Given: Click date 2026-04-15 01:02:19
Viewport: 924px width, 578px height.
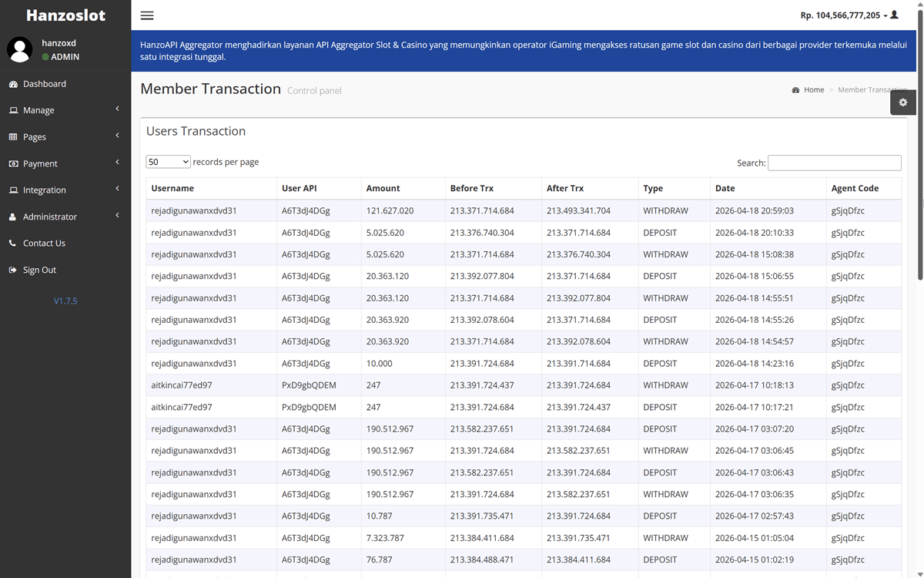Looking at the screenshot, I should coord(754,560).
